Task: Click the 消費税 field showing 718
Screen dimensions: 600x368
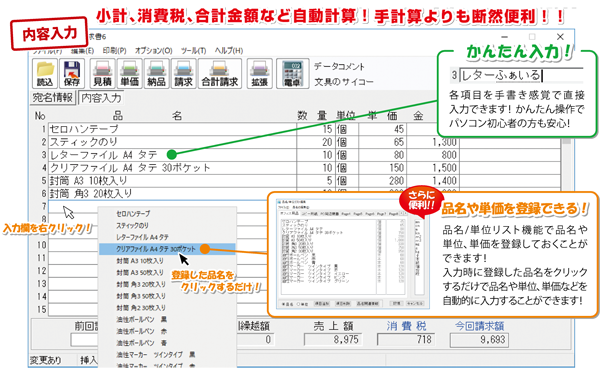Action: (x=406, y=340)
